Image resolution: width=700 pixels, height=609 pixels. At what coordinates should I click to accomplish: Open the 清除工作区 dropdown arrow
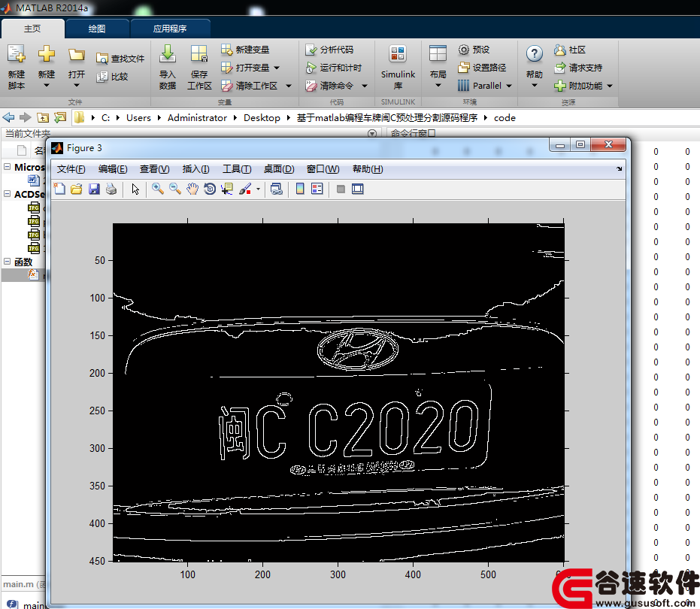pyautogui.click(x=289, y=86)
